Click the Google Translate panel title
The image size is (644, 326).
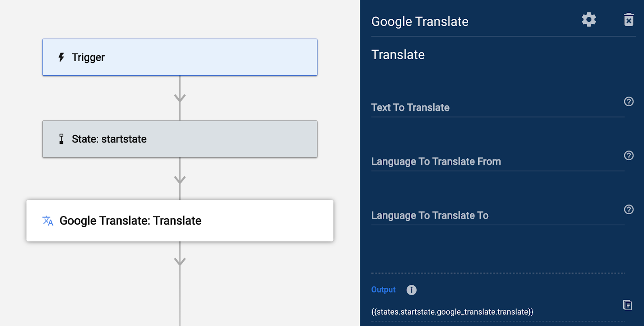click(420, 22)
